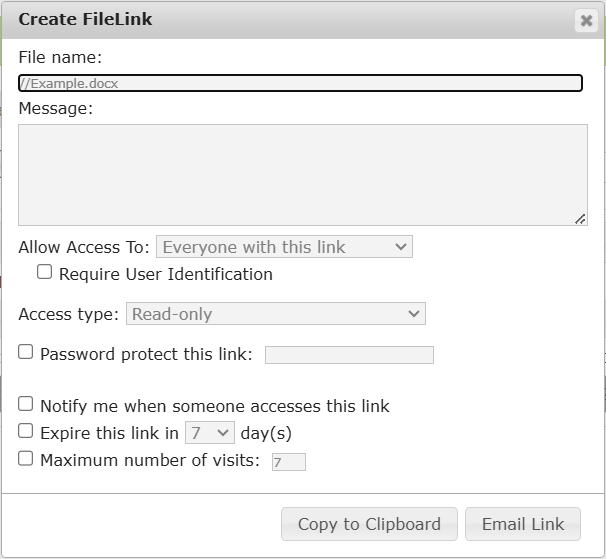
Task: Click the maximum visits number field
Action: [x=288, y=462]
